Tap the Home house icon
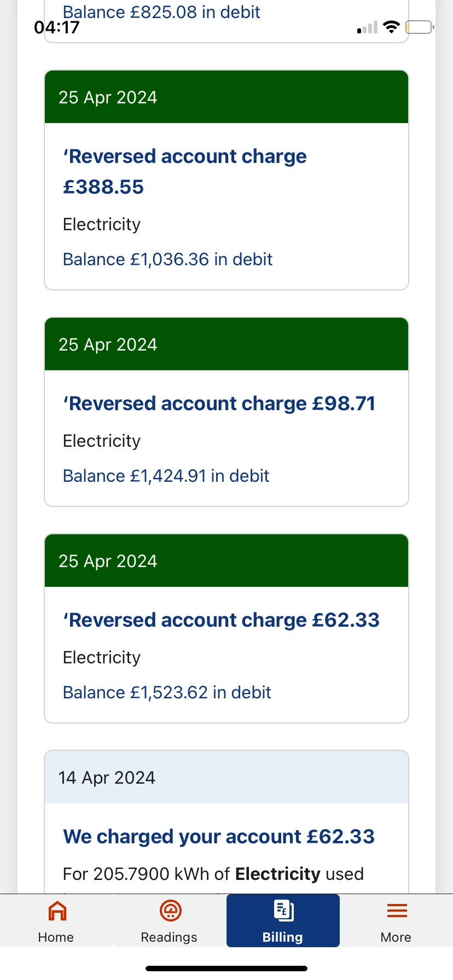Screen dimensions: 453x980 [57, 911]
